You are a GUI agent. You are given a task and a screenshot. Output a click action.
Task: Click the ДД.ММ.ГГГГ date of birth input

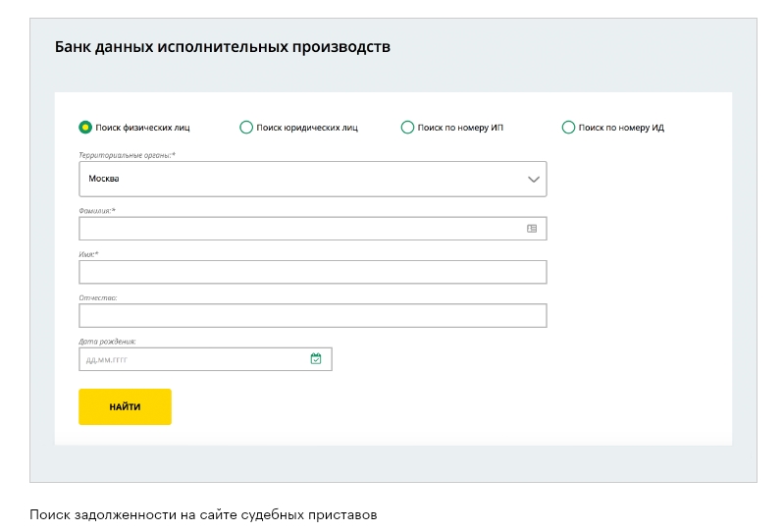tap(191, 359)
